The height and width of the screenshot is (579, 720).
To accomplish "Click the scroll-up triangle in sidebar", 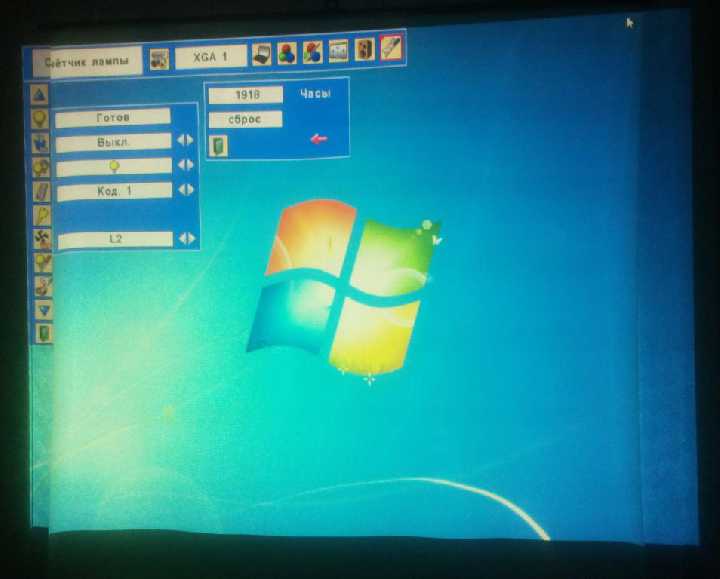I will tap(40, 95).
